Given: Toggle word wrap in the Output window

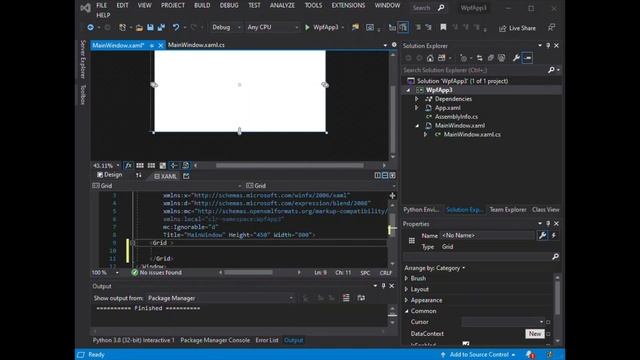Looking at the screenshot, I should [361, 298].
